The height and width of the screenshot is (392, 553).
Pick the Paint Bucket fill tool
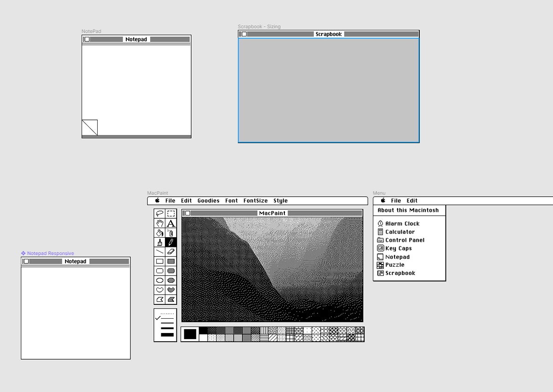(x=160, y=233)
